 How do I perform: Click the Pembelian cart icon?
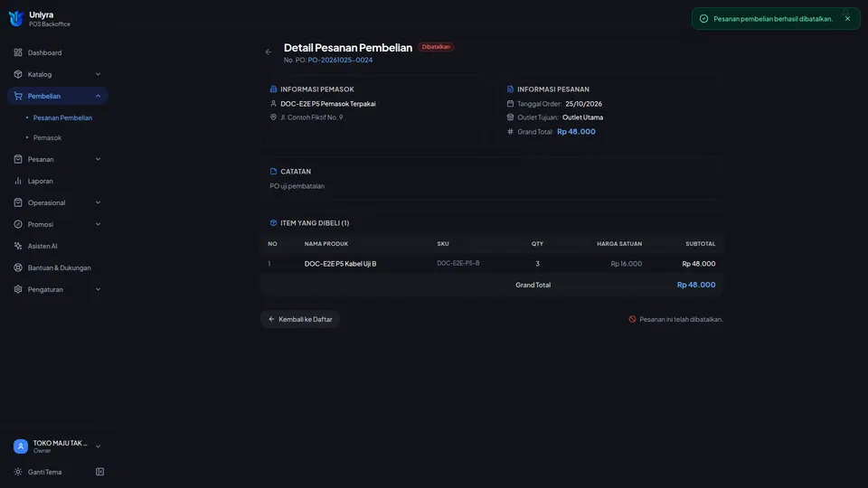point(18,96)
